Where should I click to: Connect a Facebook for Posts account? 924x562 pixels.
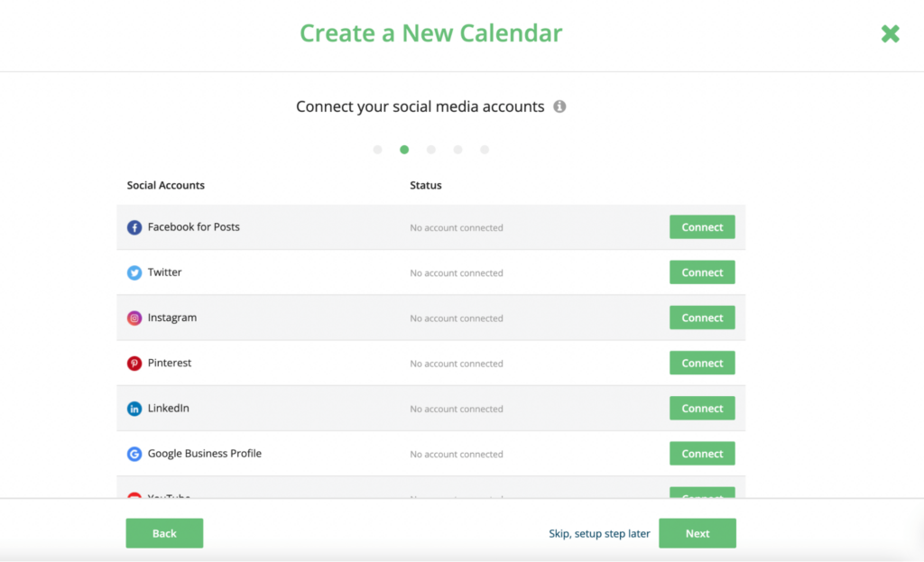(x=702, y=226)
